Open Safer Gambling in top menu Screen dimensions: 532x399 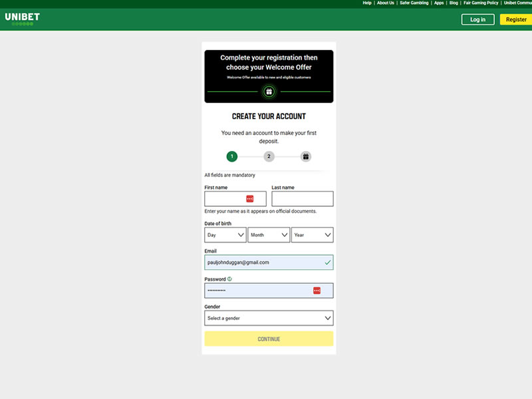pyautogui.click(x=414, y=3)
